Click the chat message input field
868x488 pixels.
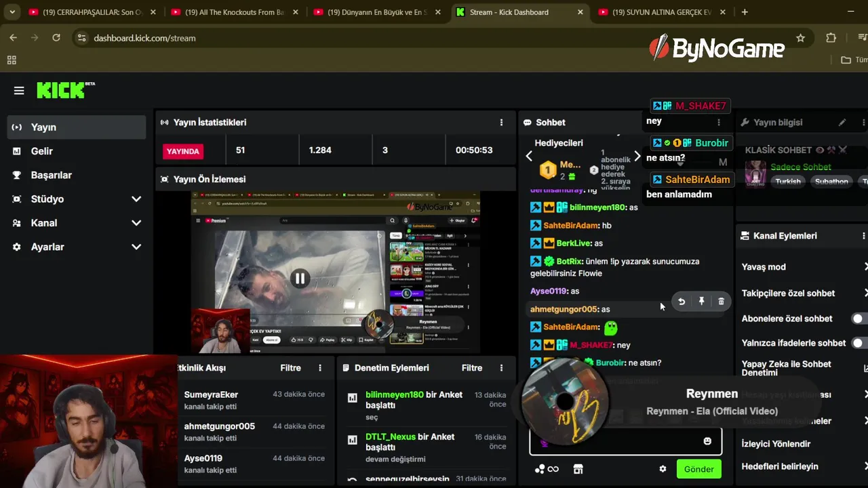coord(625,441)
